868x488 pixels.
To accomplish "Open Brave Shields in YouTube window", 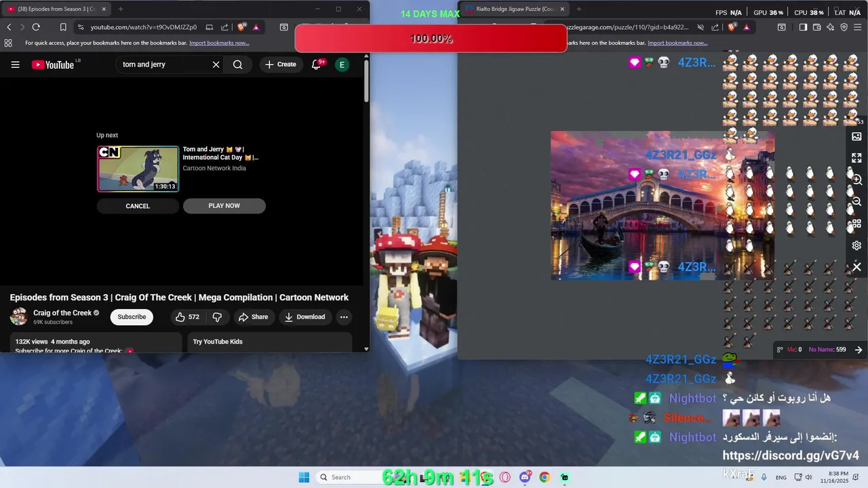I will [241, 27].
